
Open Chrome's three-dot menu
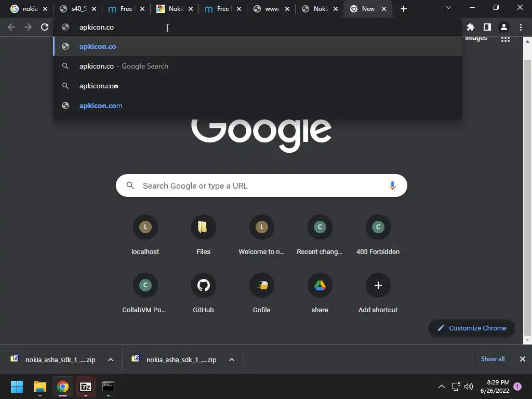click(521, 27)
